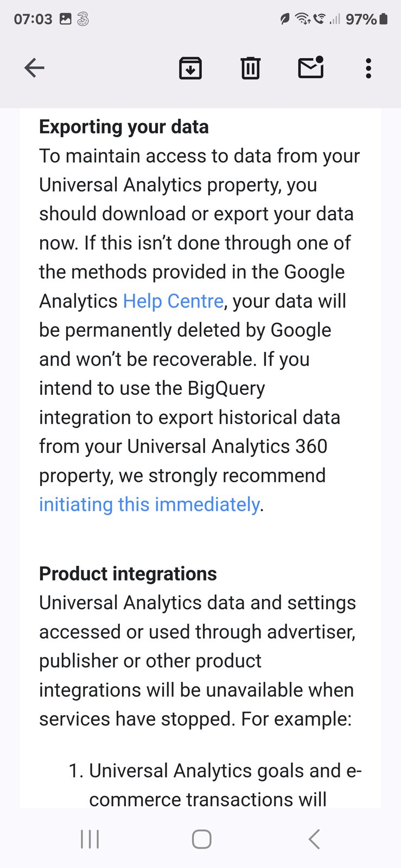Open the overflow three-dot menu

click(368, 68)
